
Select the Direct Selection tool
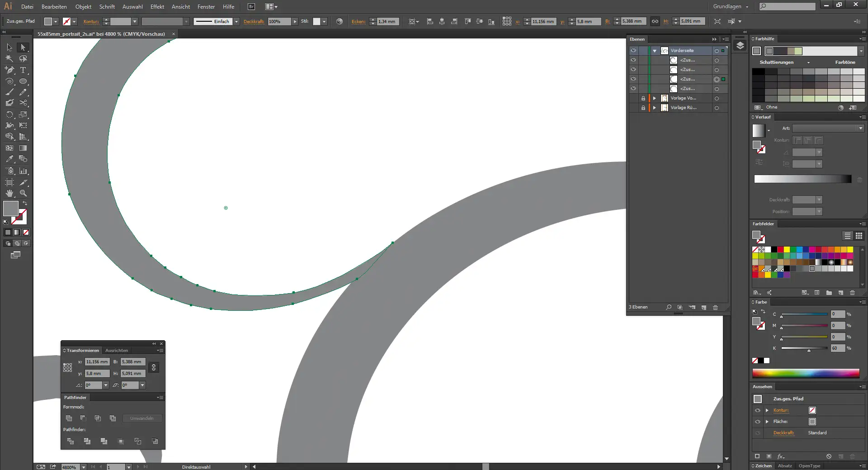pyautogui.click(x=23, y=47)
